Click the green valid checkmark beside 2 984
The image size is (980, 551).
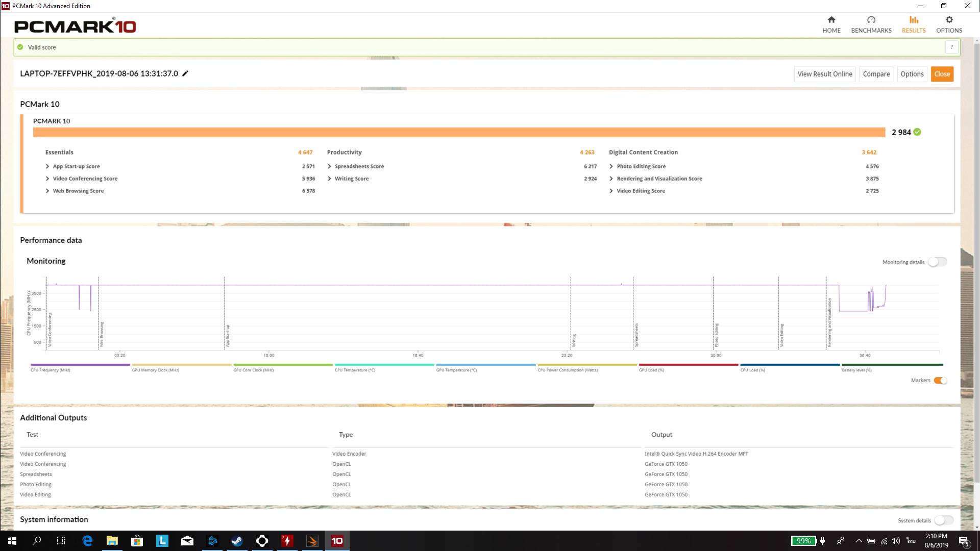[x=917, y=132]
